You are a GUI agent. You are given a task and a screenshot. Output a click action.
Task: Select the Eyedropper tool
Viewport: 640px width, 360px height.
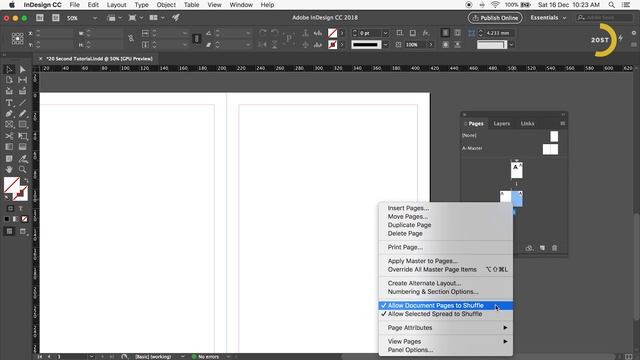click(22, 158)
